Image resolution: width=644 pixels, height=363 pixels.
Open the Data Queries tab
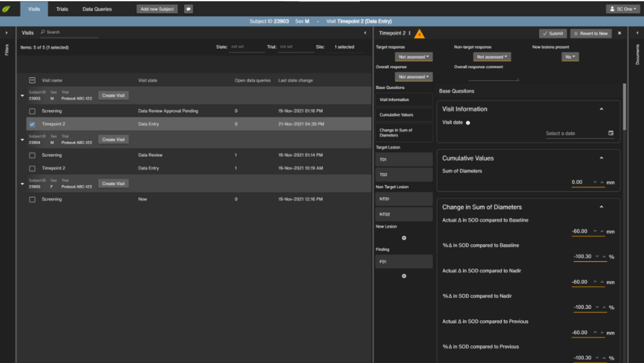click(97, 9)
